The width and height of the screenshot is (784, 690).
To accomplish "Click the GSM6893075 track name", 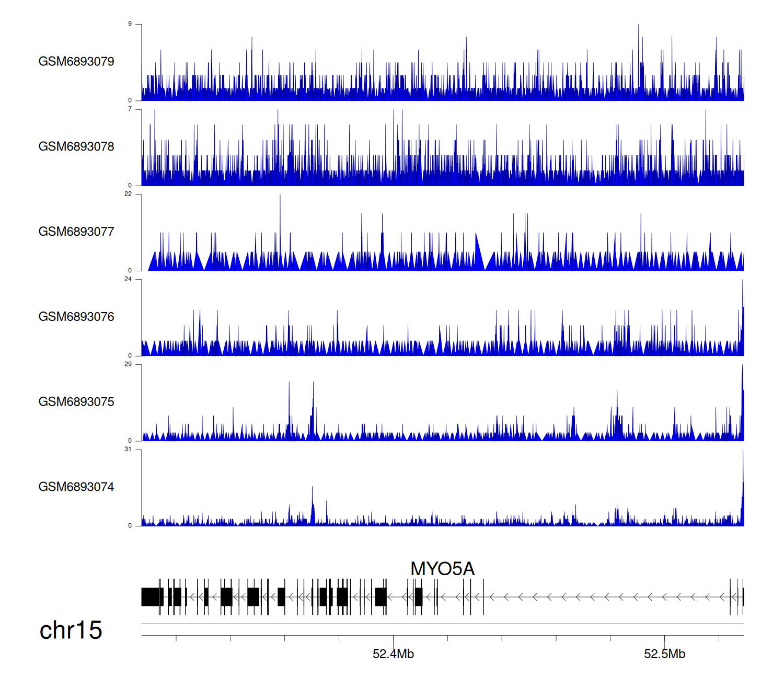I will tap(76, 402).
